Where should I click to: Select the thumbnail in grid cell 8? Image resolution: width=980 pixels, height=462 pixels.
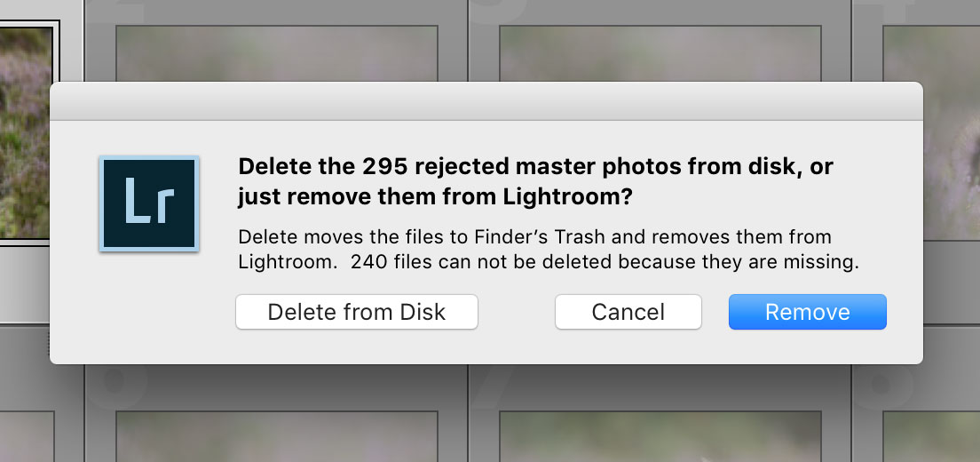[x=932, y=436]
